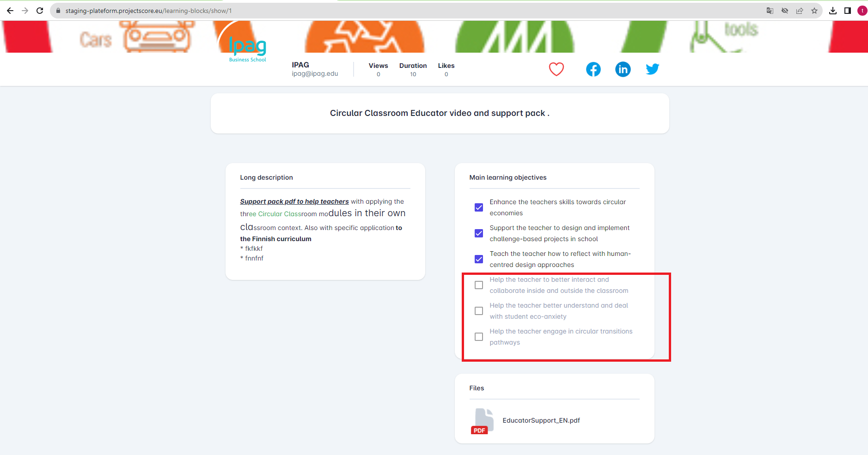Screen dimensions: 868x455
Task: Click the browser reload icon
Action: click(40, 11)
